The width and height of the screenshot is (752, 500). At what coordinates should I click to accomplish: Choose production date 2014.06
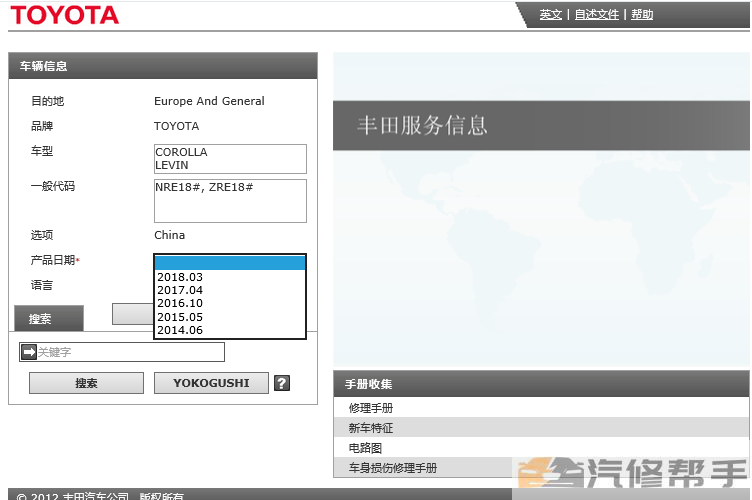tap(230, 330)
